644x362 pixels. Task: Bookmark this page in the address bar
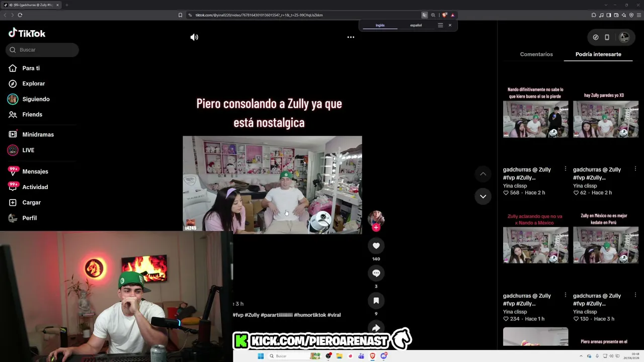click(x=180, y=15)
